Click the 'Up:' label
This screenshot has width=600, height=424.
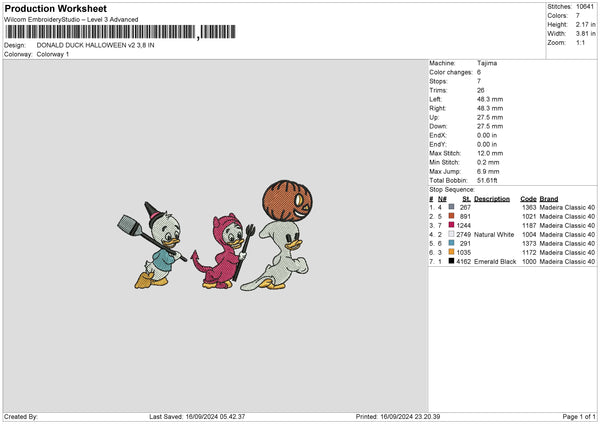pyautogui.click(x=434, y=117)
